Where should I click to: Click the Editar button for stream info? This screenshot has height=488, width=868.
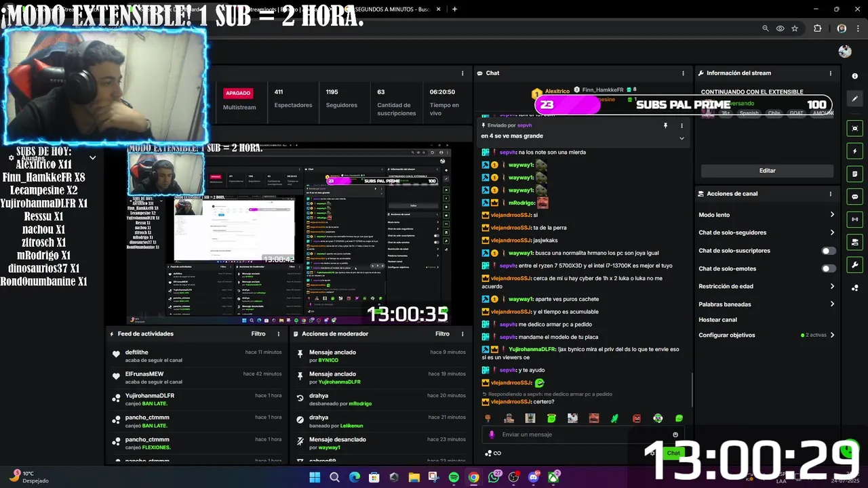click(767, 171)
